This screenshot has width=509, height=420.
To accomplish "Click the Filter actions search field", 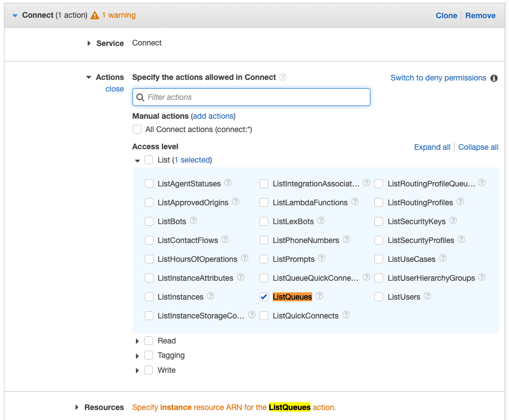I will click(251, 97).
